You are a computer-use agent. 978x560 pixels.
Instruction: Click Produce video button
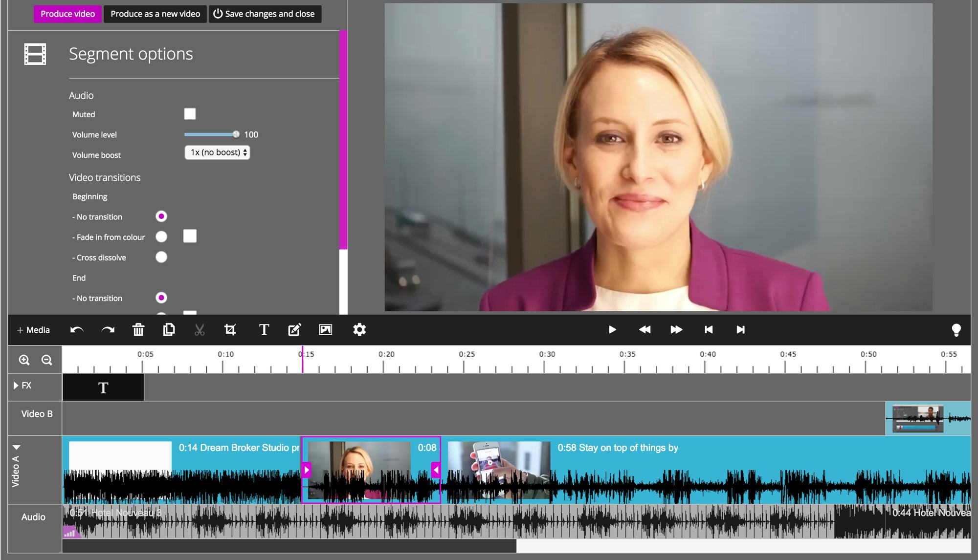pyautogui.click(x=67, y=13)
